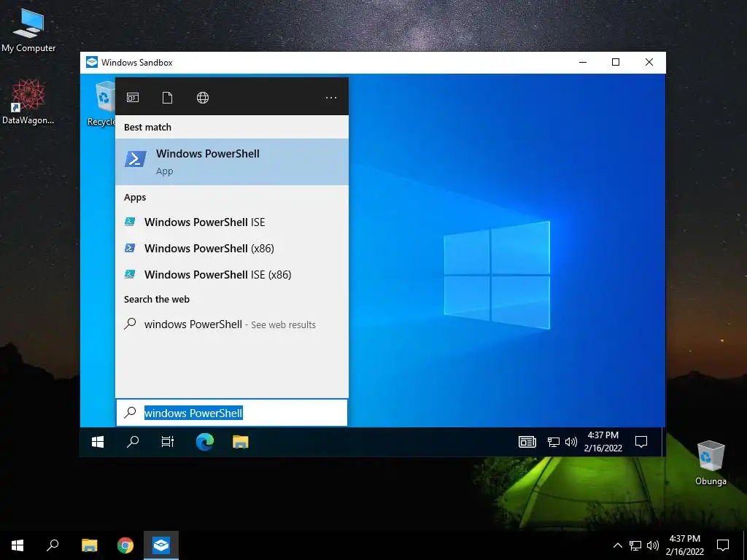Click host network tray icon
747x560 pixels.
click(x=635, y=545)
